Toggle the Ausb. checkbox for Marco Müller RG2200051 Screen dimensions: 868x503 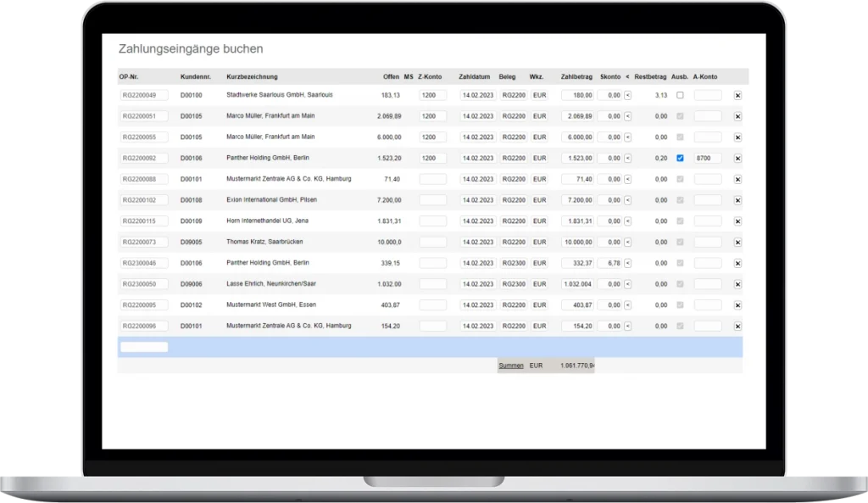click(x=680, y=116)
